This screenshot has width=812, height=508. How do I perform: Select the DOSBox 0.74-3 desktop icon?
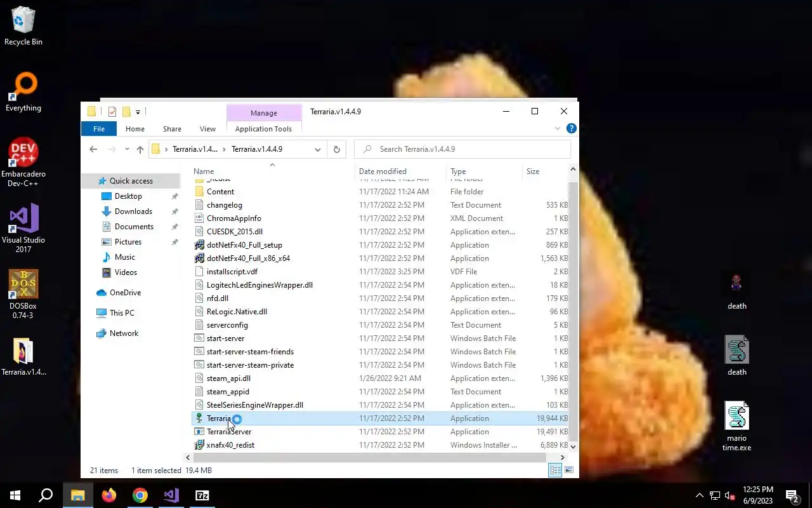tap(23, 295)
